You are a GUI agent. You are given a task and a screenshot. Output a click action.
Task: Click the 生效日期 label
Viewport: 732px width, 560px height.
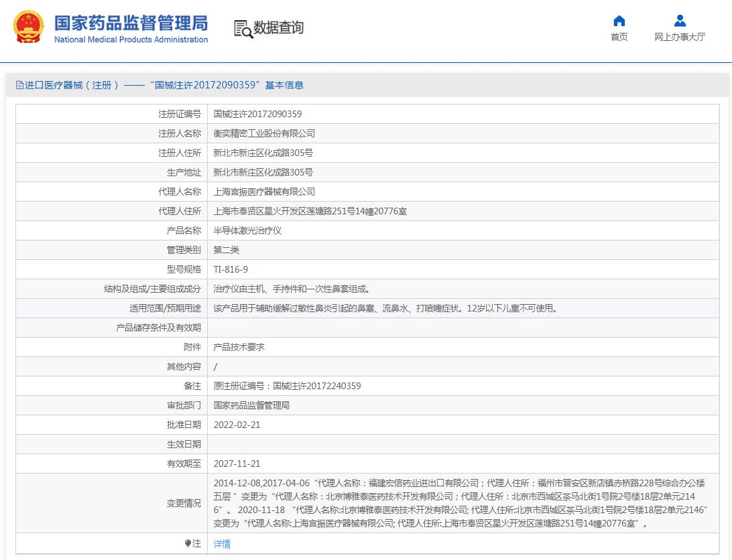coord(184,445)
